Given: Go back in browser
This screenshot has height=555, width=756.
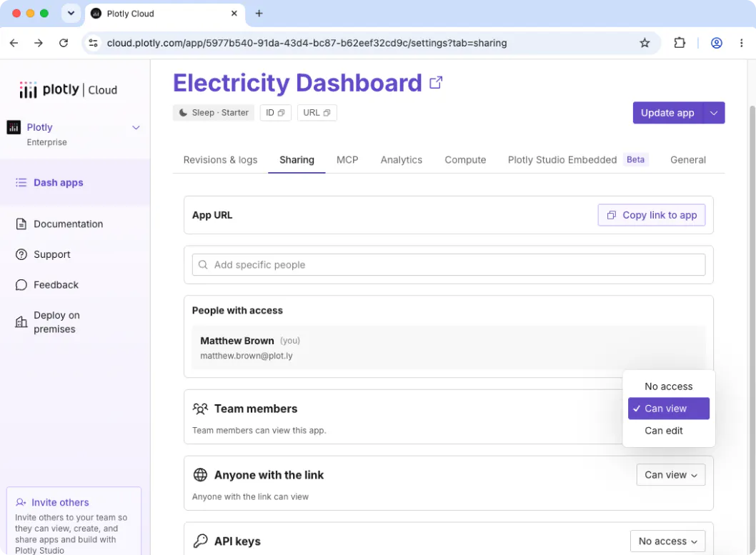Looking at the screenshot, I should pyautogui.click(x=14, y=43).
